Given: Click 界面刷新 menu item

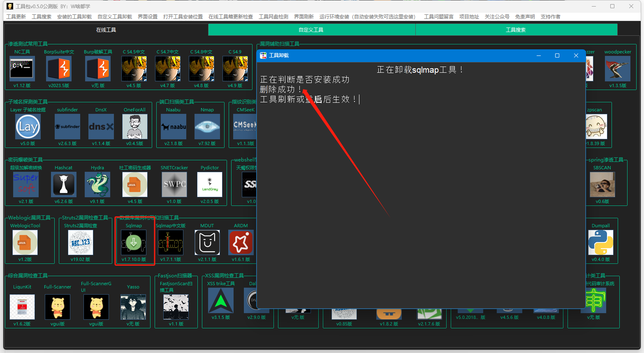Looking at the screenshot, I should tap(304, 17).
